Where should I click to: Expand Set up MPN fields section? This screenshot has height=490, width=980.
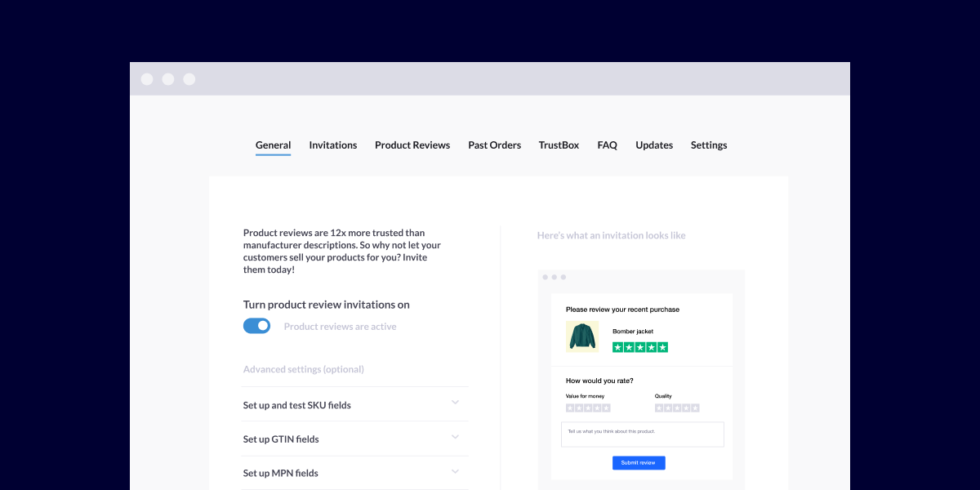[455, 472]
